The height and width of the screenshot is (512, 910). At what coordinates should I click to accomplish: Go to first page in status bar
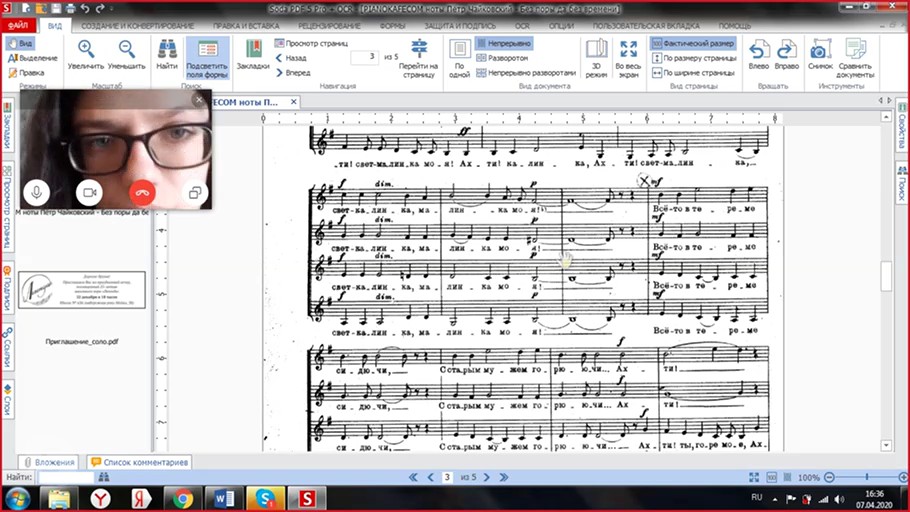tap(413, 477)
